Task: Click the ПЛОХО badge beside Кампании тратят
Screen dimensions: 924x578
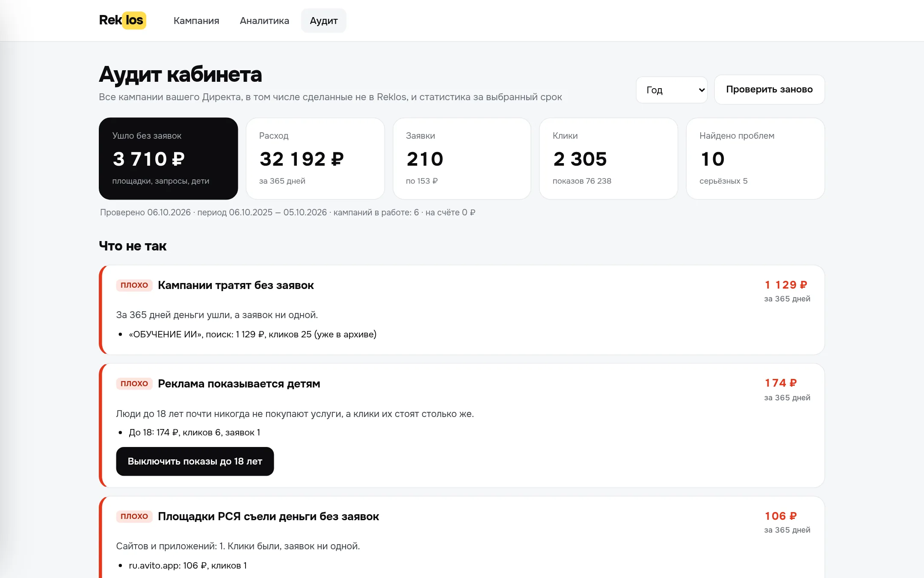Action: tap(134, 285)
